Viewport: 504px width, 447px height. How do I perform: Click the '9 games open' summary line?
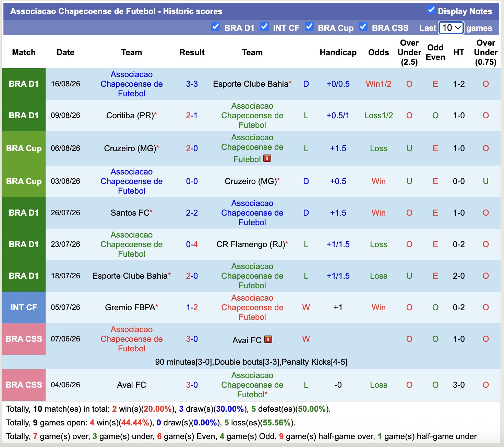click(151, 423)
